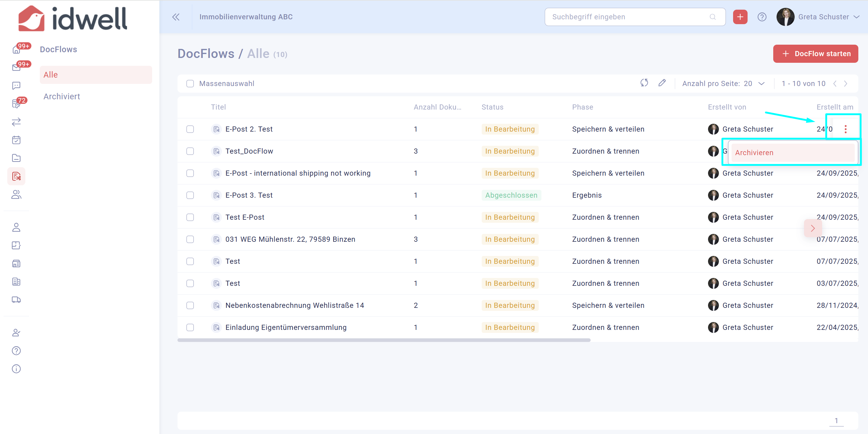This screenshot has width=868, height=434.
Task: Click the pencil edit icon
Action: 662,83
